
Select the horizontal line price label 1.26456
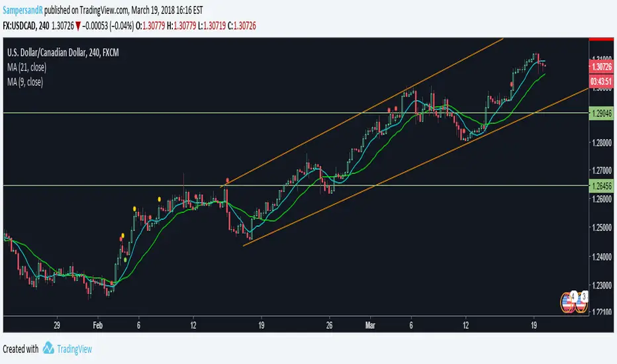(601, 186)
